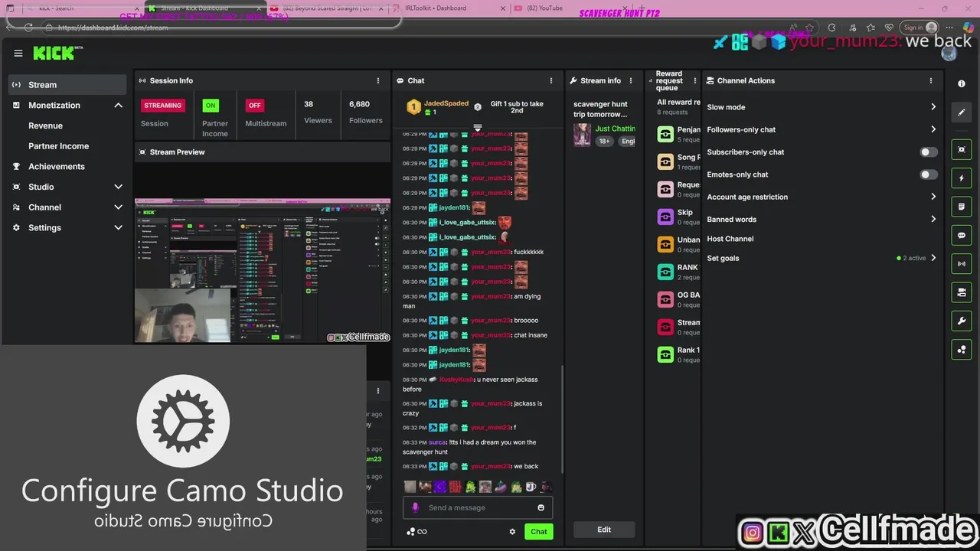Open Set goals arrow
Screen dimensions: 980x551
(x=933, y=258)
